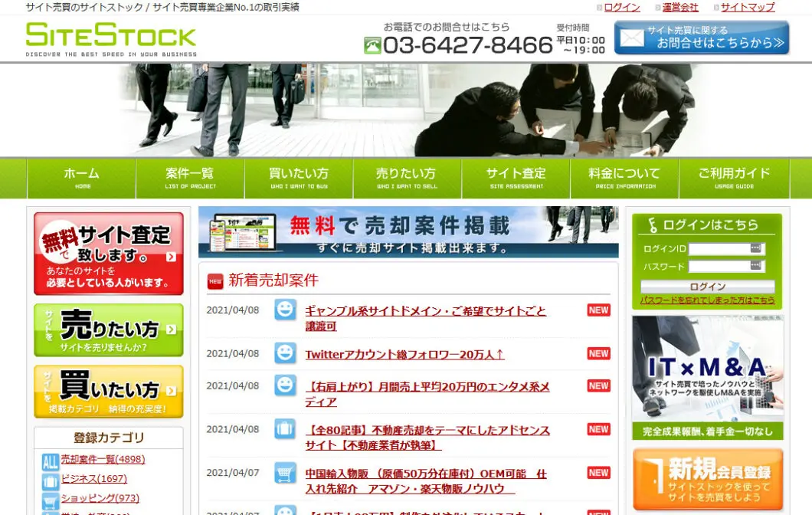This screenshot has width=812, height=515.
Task: Go to サイト査定 in navigation bar
Action: pos(516,179)
